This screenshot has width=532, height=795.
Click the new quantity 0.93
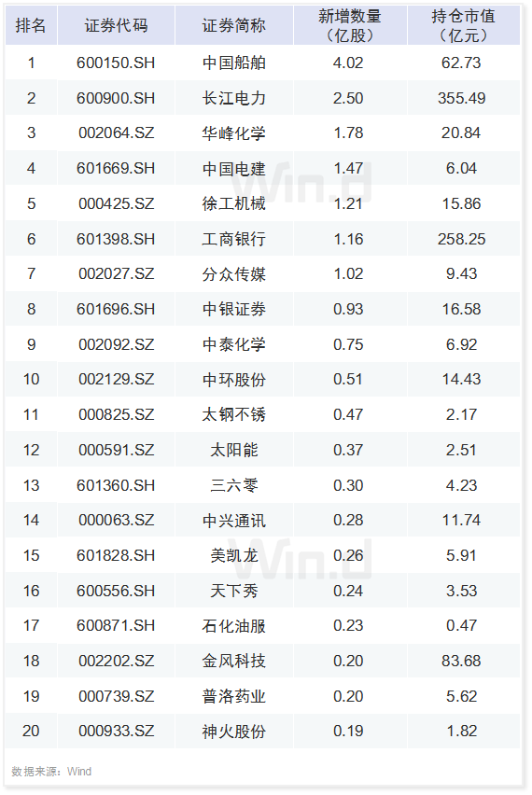pos(348,309)
